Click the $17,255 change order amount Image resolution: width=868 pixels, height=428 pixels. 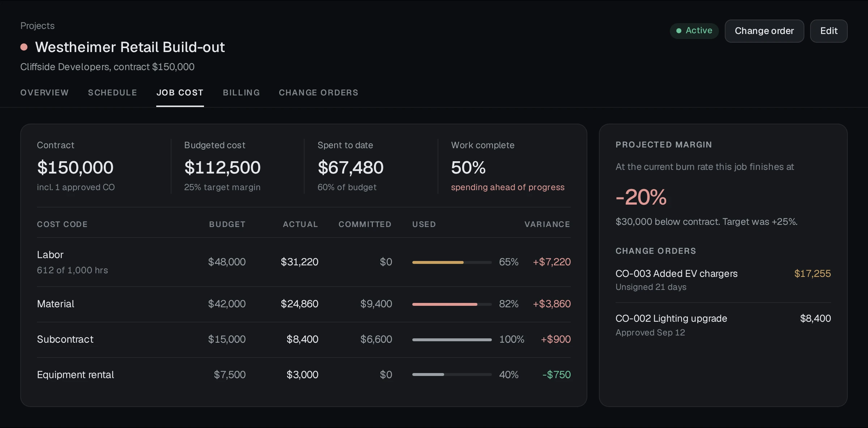pos(812,274)
